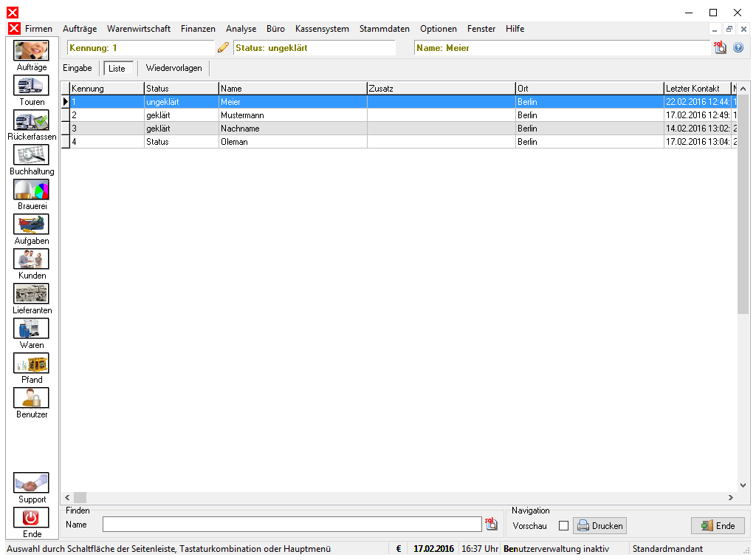Open the Kassensystem menu
The height and width of the screenshot is (560, 756).
point(322,29)
